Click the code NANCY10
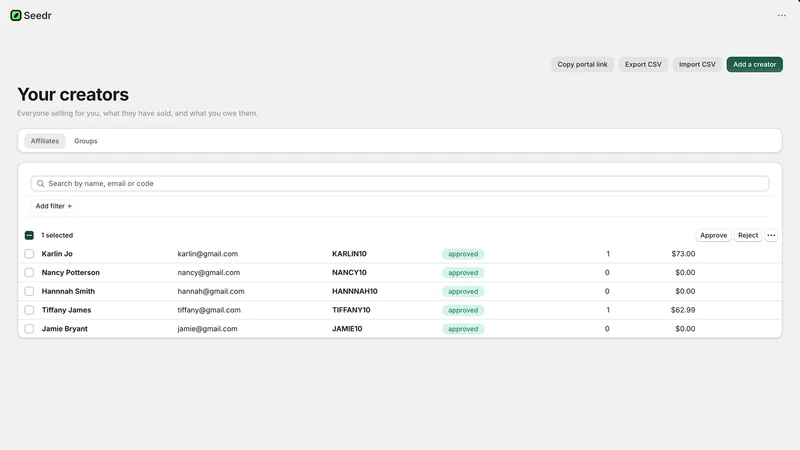This screenshot has width=800, height=450. 349,272
